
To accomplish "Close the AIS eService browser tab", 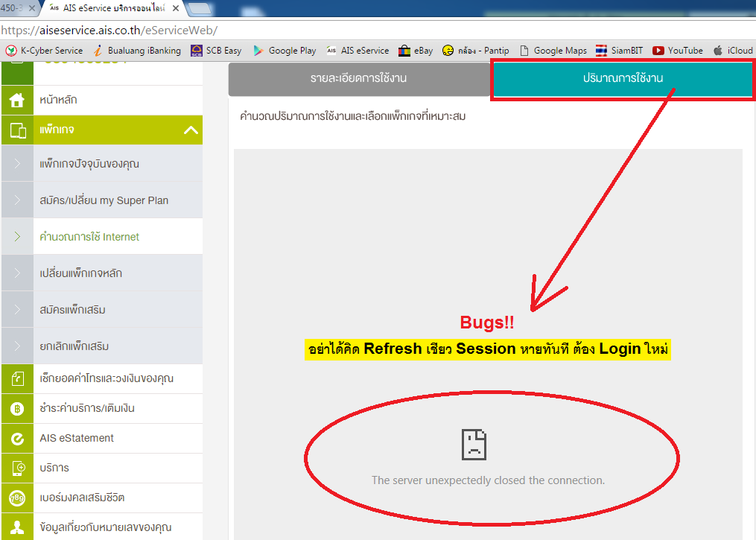I will click(x=176, y=8).
